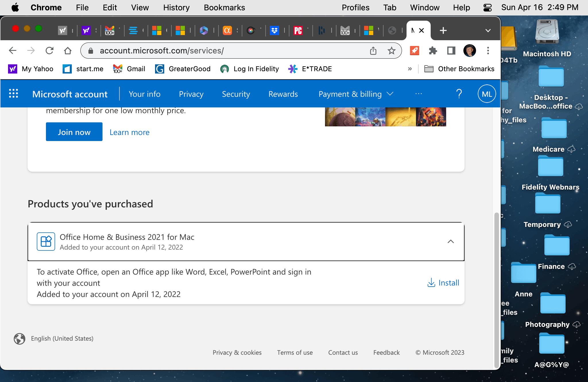
Task: Open the ML account avatar menu
Action: click(x=487, y=94)
